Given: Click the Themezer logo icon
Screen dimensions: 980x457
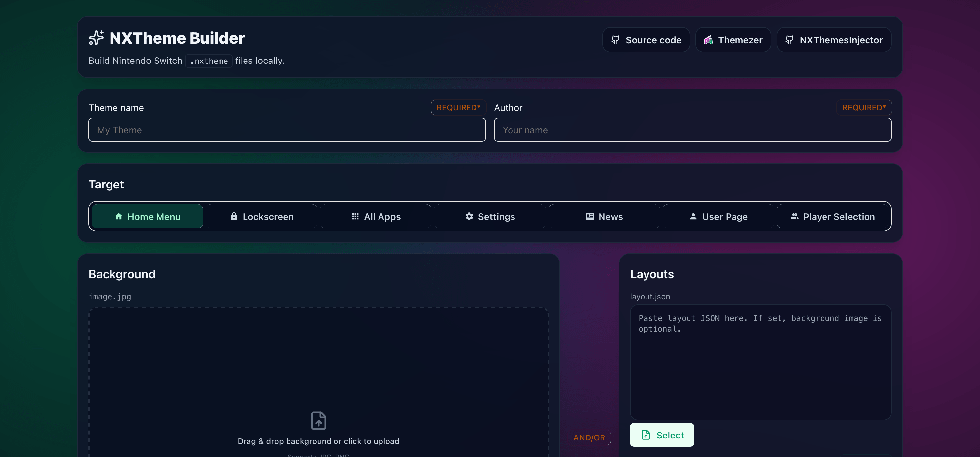Looking at the screenshot, I should pyautogui.click(x=708, y=40).
